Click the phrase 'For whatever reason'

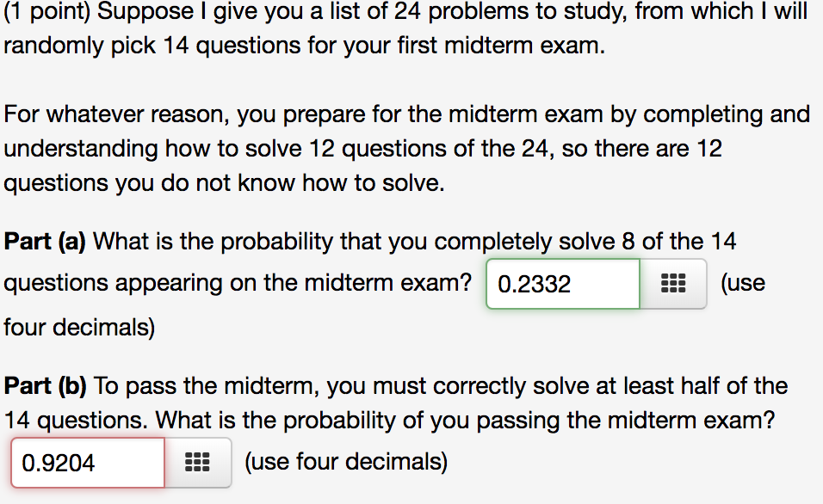(x=116, y=114)
